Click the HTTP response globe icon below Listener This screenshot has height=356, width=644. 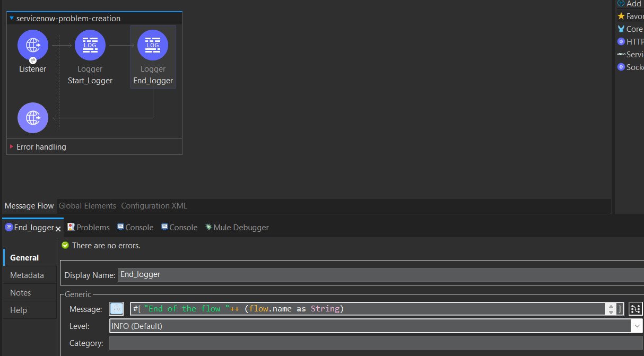(33, 118)
